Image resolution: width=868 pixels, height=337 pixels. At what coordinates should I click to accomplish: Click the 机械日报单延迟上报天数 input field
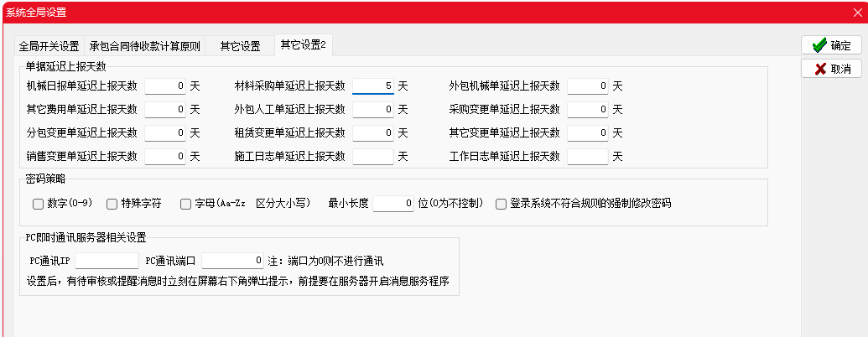(x=164, y=86)
